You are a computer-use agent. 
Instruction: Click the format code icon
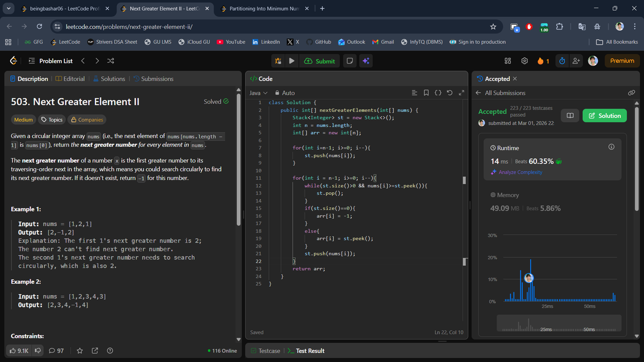click(414, 93)
